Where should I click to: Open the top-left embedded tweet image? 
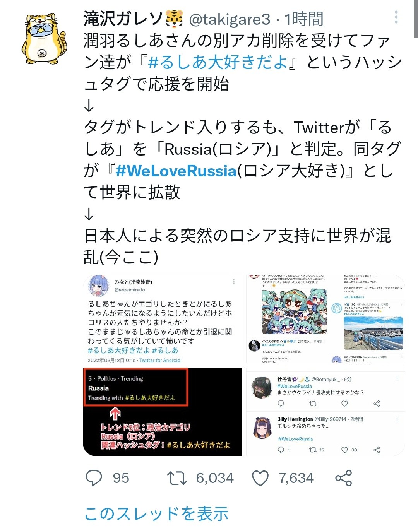point(162,319)
